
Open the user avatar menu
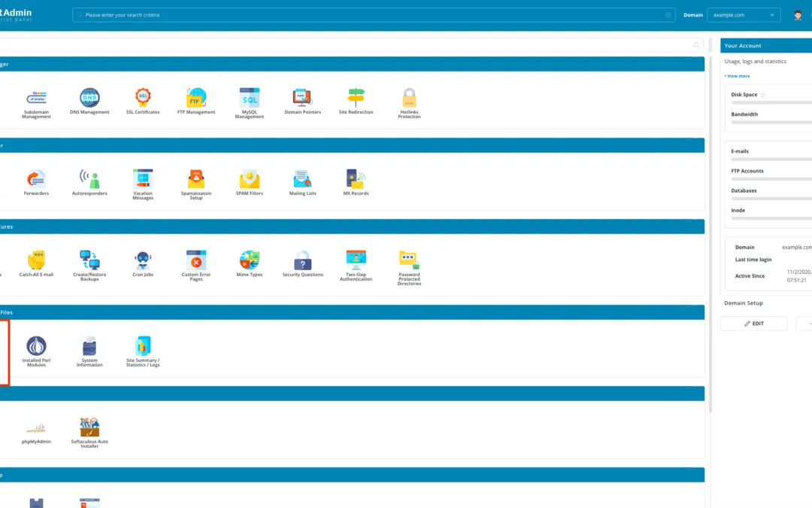tap(798, 14)
